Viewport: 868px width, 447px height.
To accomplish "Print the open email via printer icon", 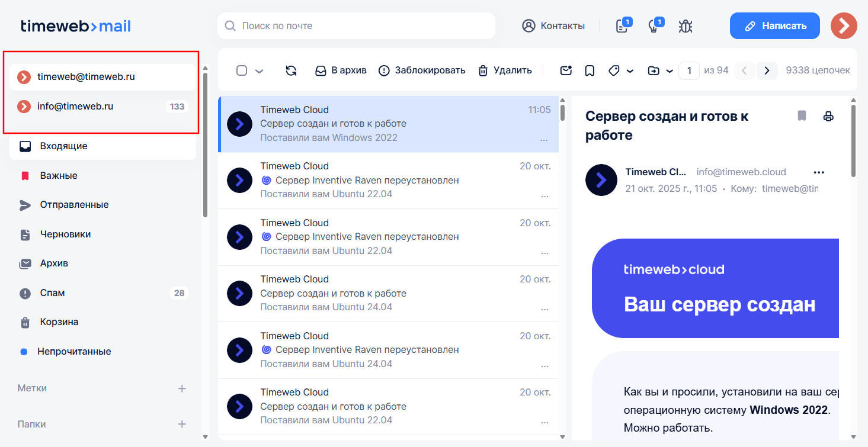I will [x=828, y=116].
